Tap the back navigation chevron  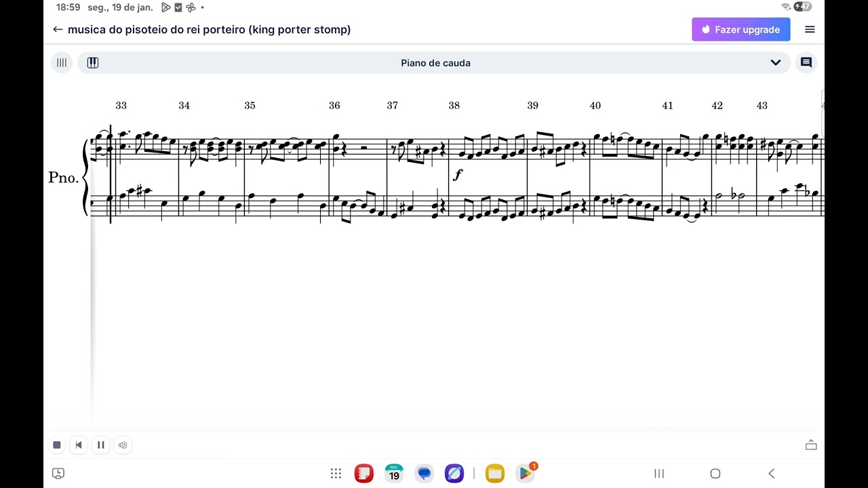772,474
